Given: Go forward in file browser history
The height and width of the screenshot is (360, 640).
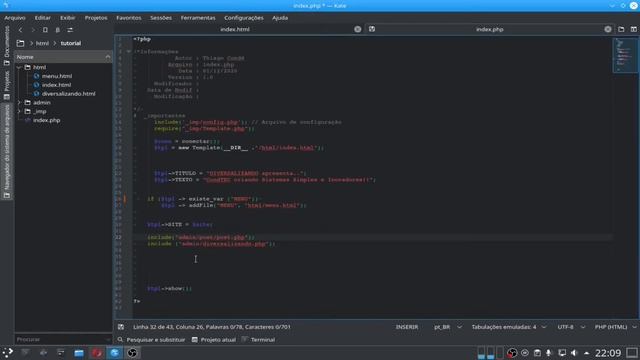Looking at the screenshot, I should point(33,30).
